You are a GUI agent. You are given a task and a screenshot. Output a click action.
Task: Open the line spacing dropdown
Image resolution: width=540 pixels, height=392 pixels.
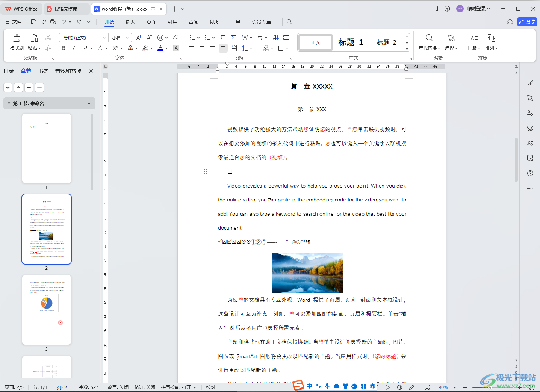(x=251, y=48)
